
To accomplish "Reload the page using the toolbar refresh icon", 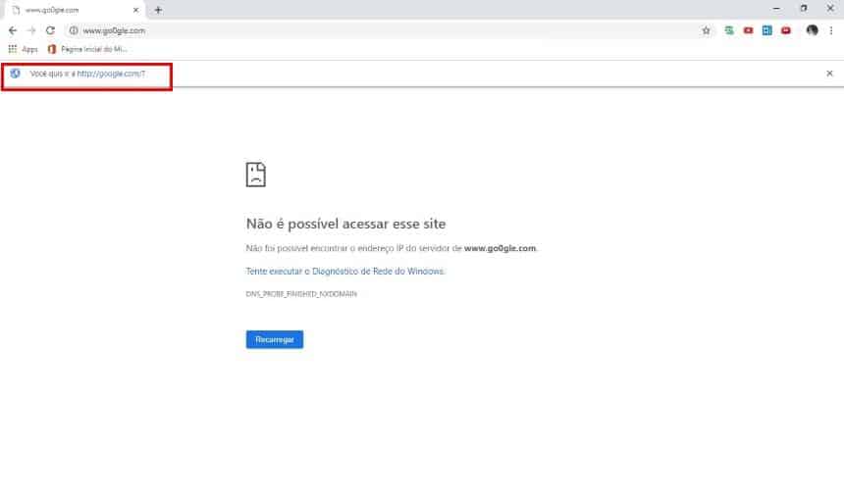I will 51,30.
